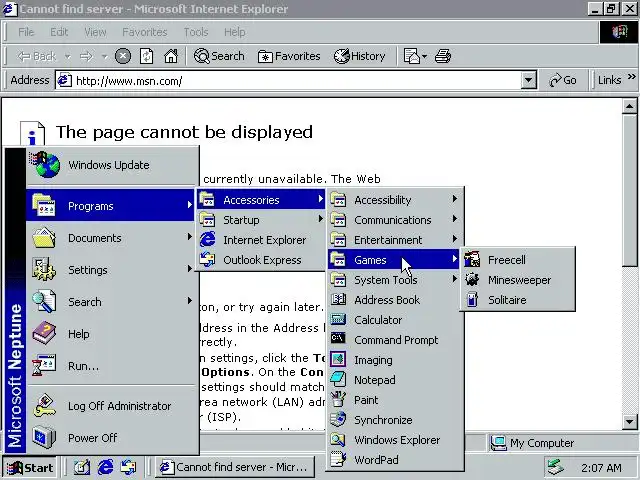Click the Imaging program icon
Image resolution: width=640 pixels, height=480 pixels.
pyautogui.click(x=338, y=359)
